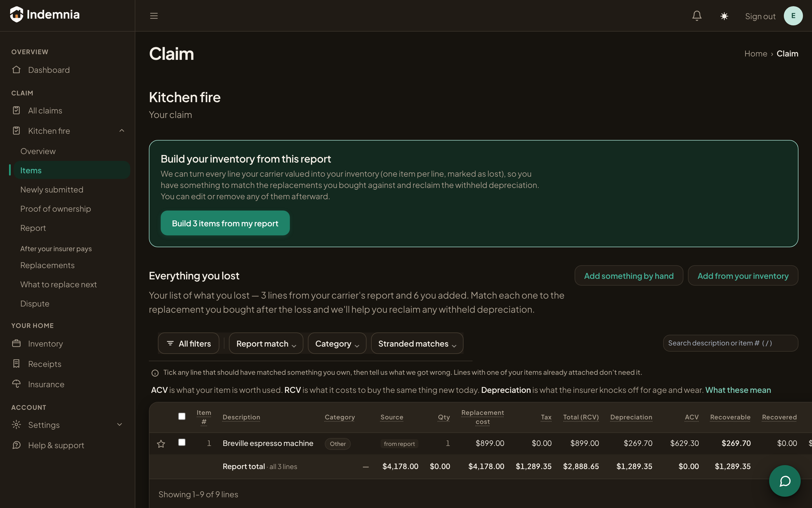Screen dimensions: 812x508
Task: Click the Help & support chat icon
Action: pyautogui.click(x=16, y=445)
